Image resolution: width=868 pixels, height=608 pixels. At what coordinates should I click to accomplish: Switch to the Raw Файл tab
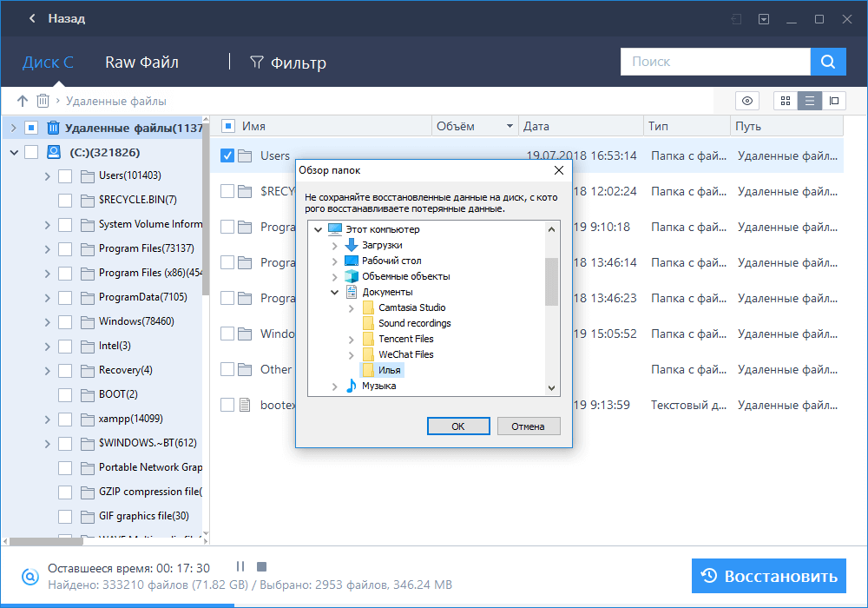point(141,63)
